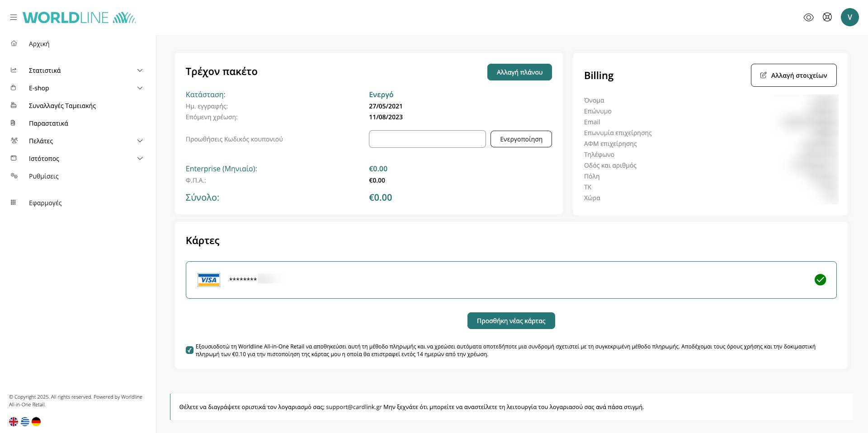Switch language to English flag
This screenshot has width=868, height=433.
pyautogui.click(x=14, y=422)
